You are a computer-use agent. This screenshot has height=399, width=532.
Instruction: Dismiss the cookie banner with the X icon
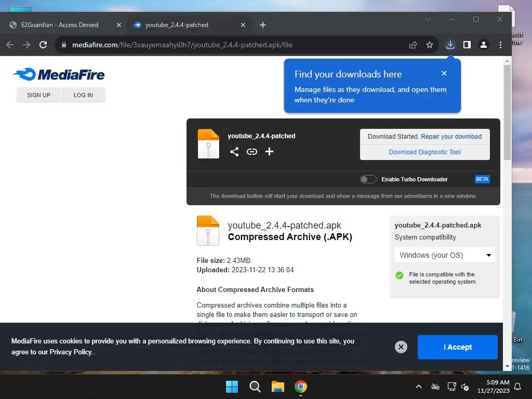(401, 347)
